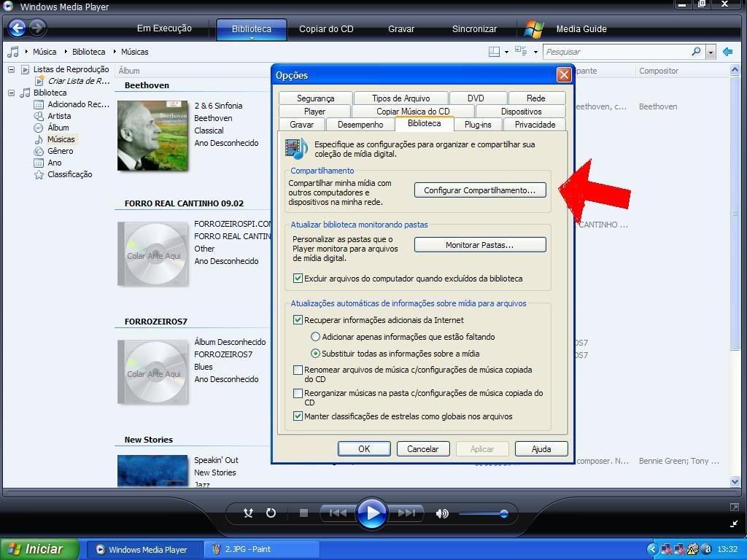Click Criar Lista de Reprodução item
The width and height of the screenshot is (747, 560).
(79, 80)
